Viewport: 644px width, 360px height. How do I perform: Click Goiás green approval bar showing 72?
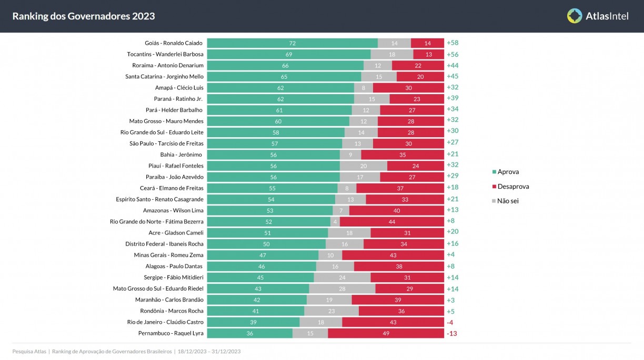292,43
